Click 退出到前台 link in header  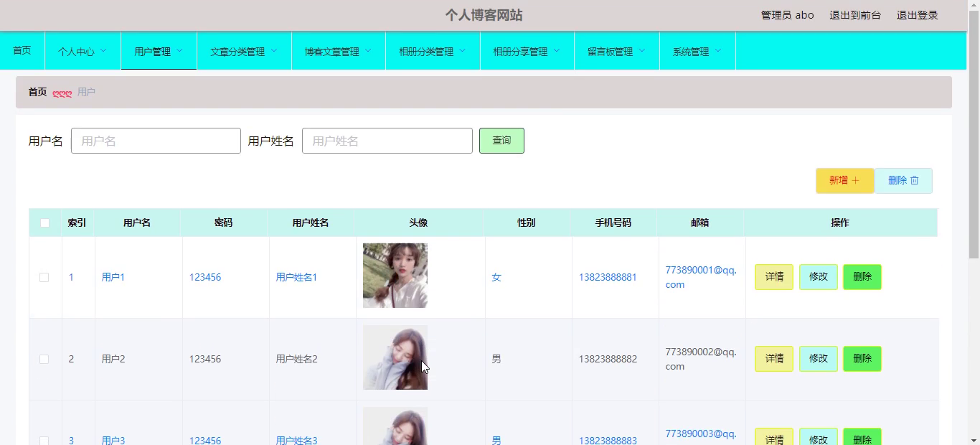(855, 15)
